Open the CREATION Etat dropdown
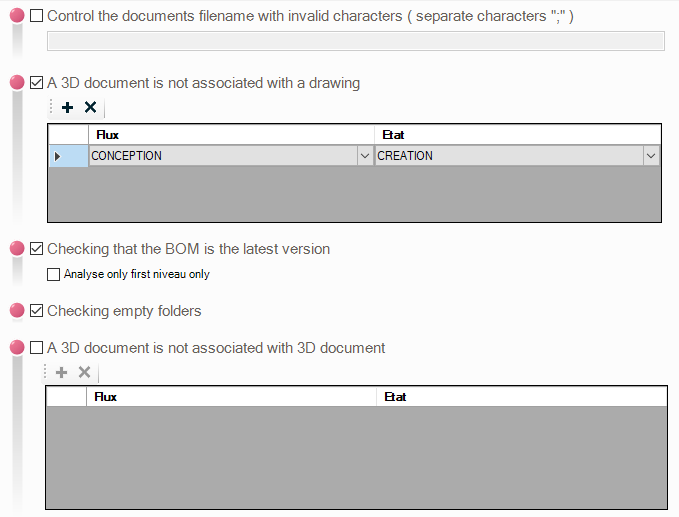Viewport: 679px width, 517px height. coord(651,156)
